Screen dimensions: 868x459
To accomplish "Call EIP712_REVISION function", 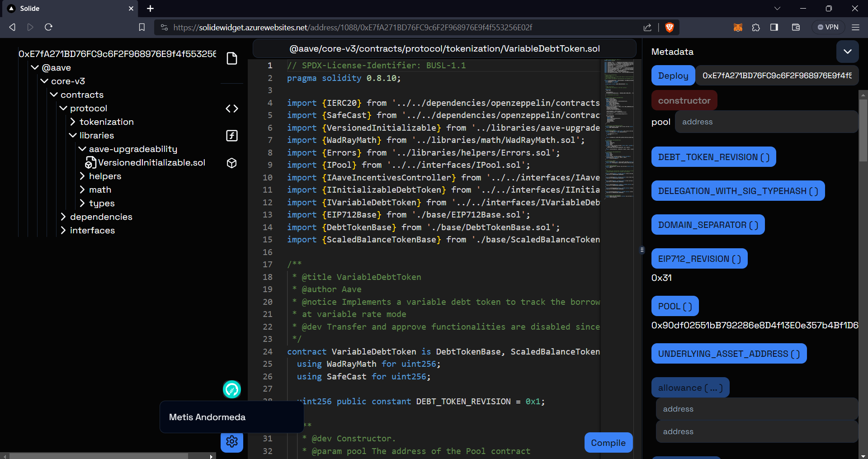I will tap(699, 259).
